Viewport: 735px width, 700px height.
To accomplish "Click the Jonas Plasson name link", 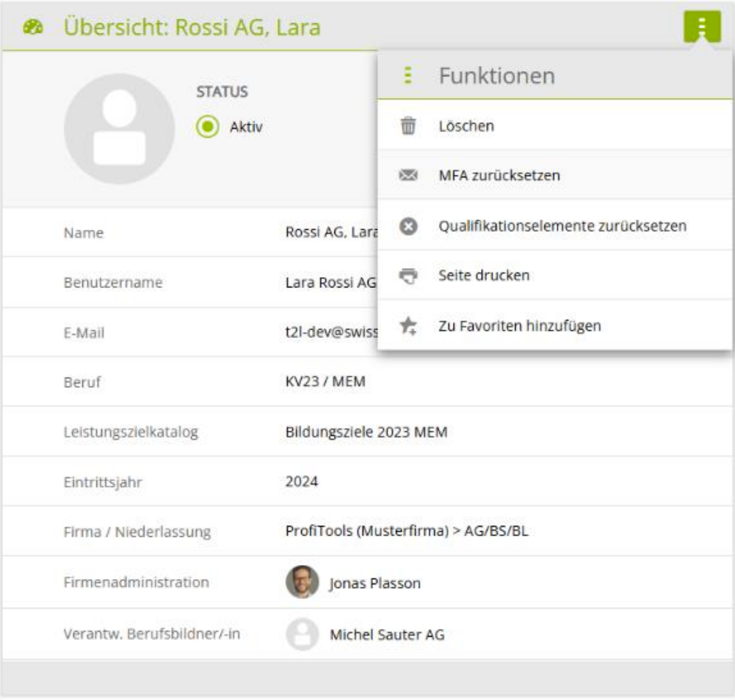I will click(x=375, y=583).
